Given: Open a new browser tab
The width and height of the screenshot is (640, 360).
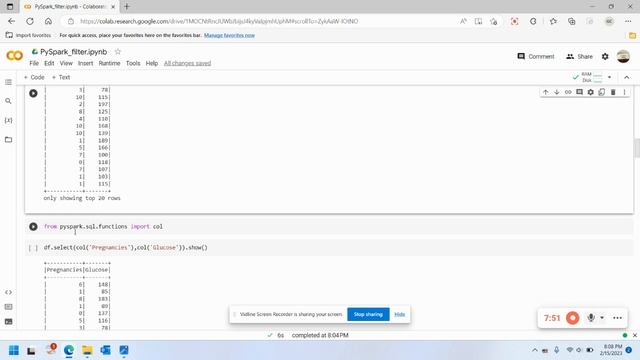Looking at the screenshot, I should pos(127,7).
